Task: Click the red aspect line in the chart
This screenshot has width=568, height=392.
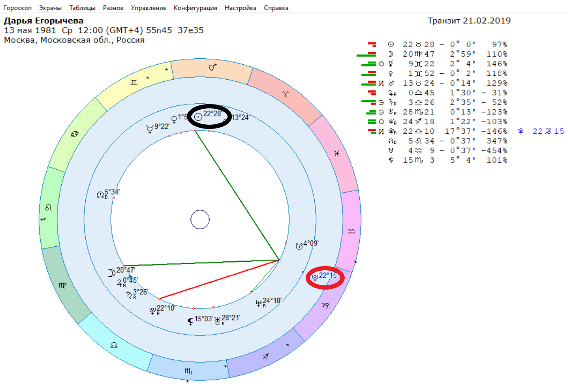Action: point(219,279)
